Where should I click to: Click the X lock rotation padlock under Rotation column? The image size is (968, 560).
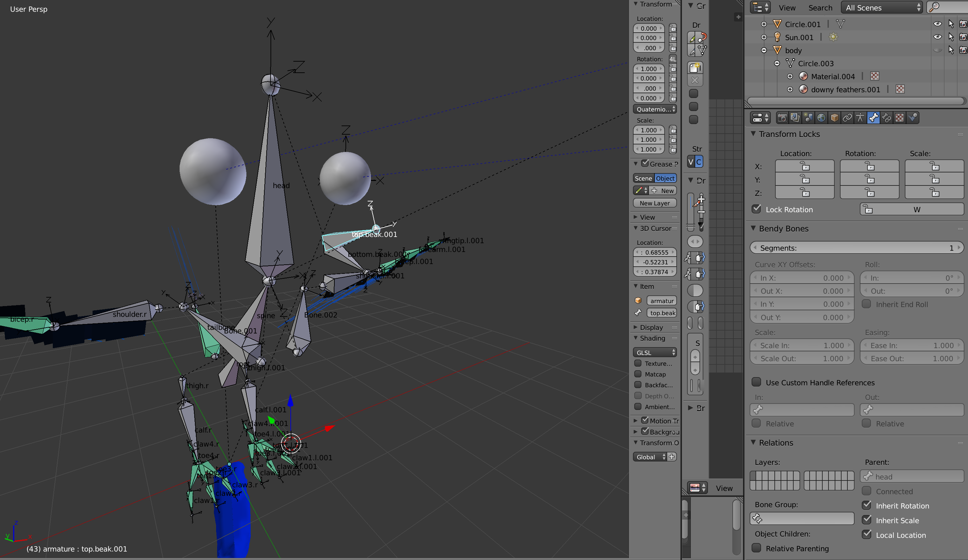point(869,166)
